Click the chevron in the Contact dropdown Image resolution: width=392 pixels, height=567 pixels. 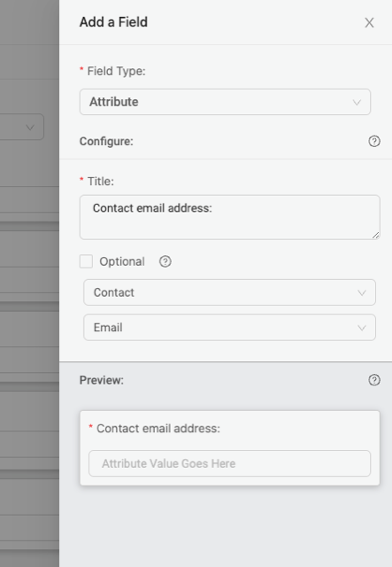tap(362, 293)
